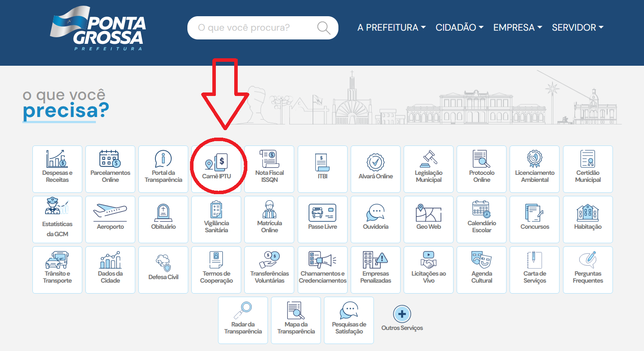Open the Perguntas Frequentes tile
Screen dimensions: 644x351
[588, 270]
